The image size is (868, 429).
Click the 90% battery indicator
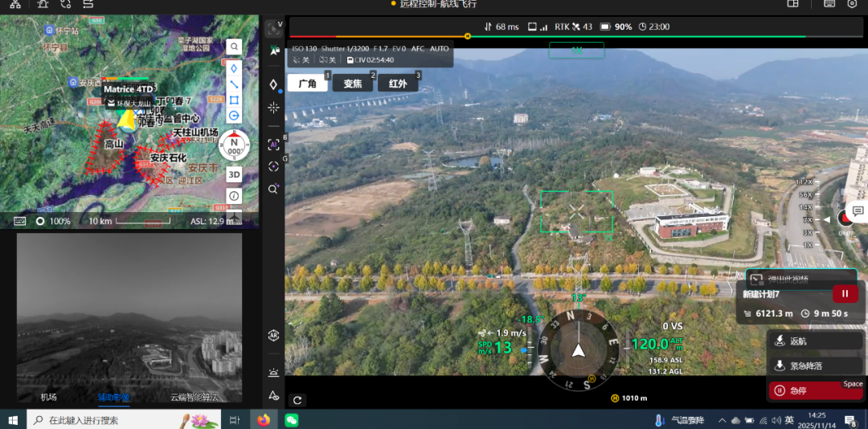click(616, 27)
